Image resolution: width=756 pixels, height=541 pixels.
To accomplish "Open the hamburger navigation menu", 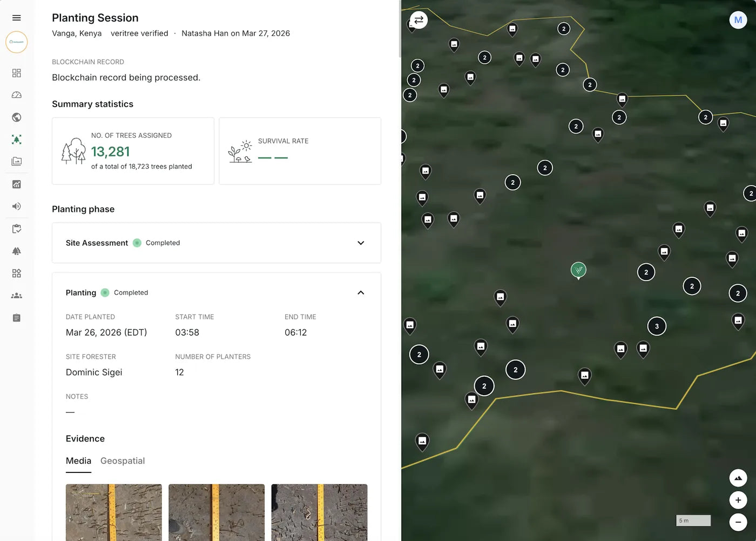I will [x=17, y=18].
